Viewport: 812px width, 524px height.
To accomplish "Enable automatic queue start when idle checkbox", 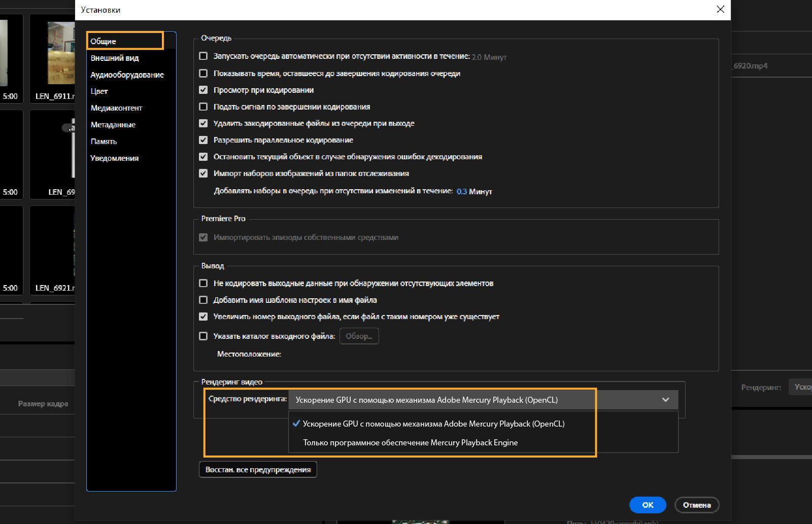I will pos(204,56).
